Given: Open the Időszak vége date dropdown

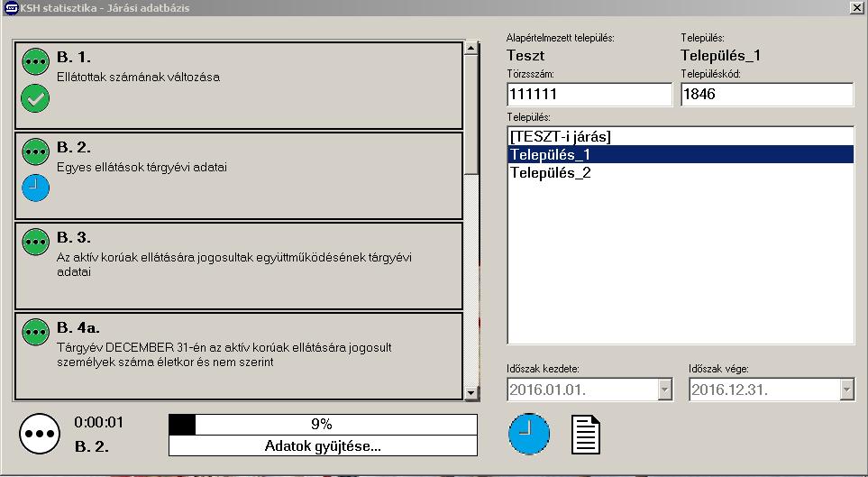Looking at the screenshot, I should tap(846, 390).
